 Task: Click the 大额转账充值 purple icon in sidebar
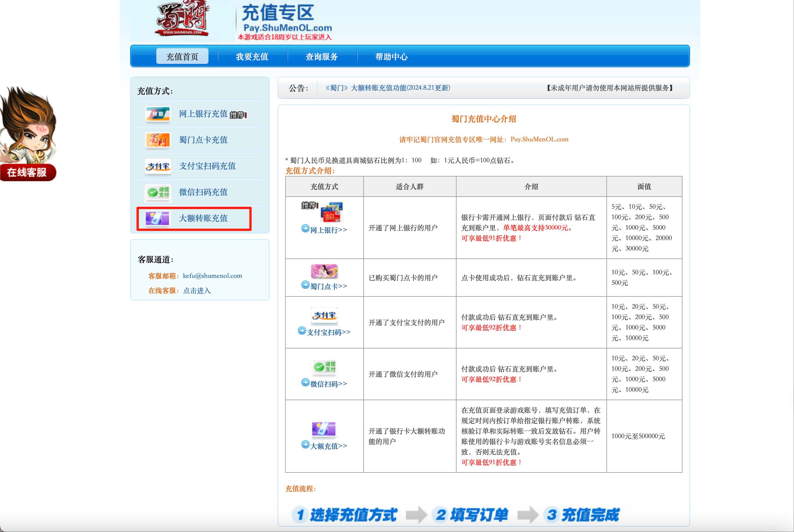coord(158,218)
